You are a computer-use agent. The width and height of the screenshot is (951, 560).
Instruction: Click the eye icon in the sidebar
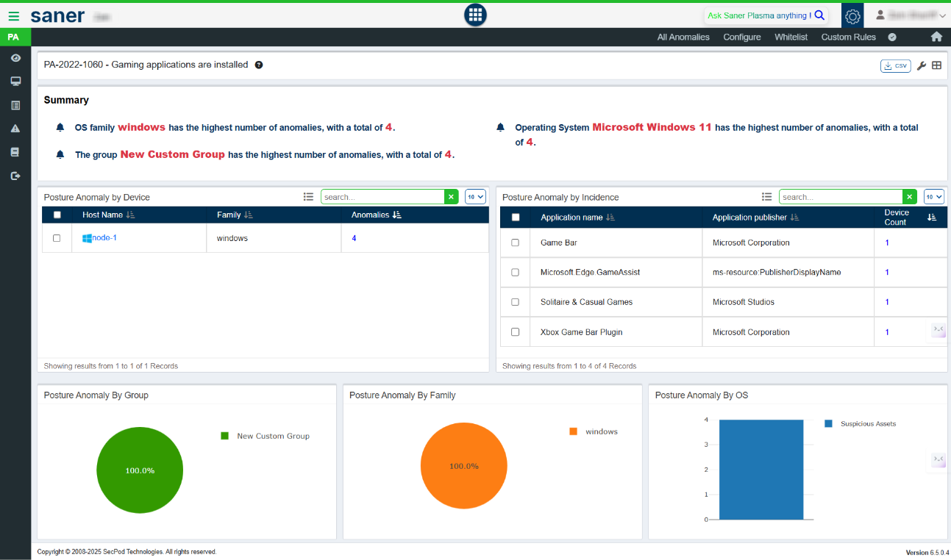(15, 58)
